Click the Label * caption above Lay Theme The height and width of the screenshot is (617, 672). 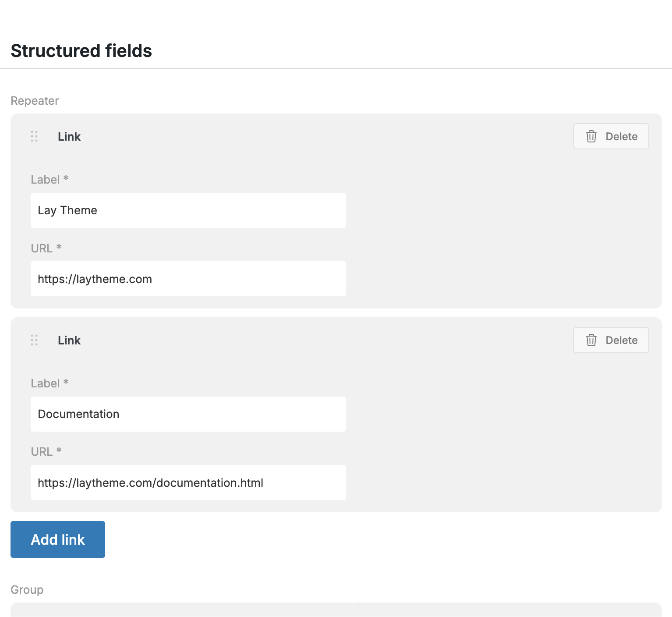coord(50,180)
